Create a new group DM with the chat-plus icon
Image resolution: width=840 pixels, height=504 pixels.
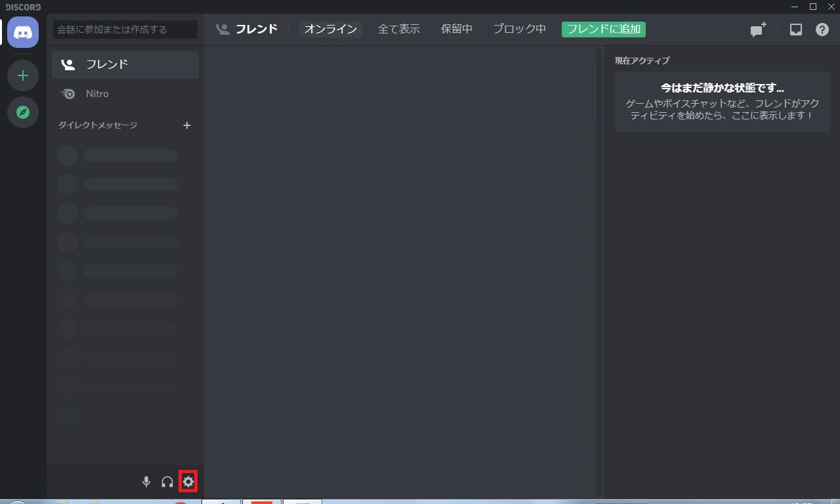pos(759,30)
